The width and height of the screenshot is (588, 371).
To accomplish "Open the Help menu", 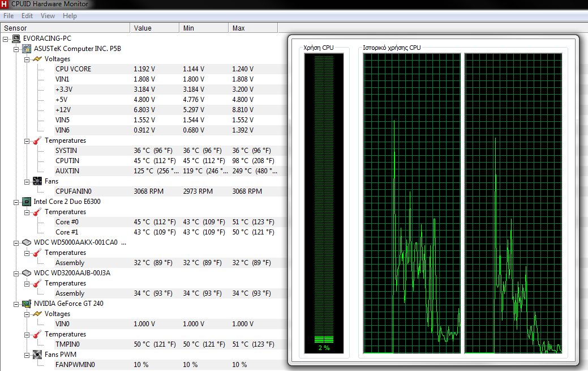I will point(70,16).
